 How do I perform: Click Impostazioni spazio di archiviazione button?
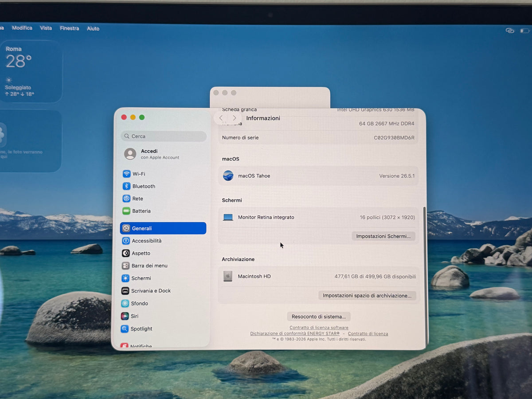click(x=367, y=295)
